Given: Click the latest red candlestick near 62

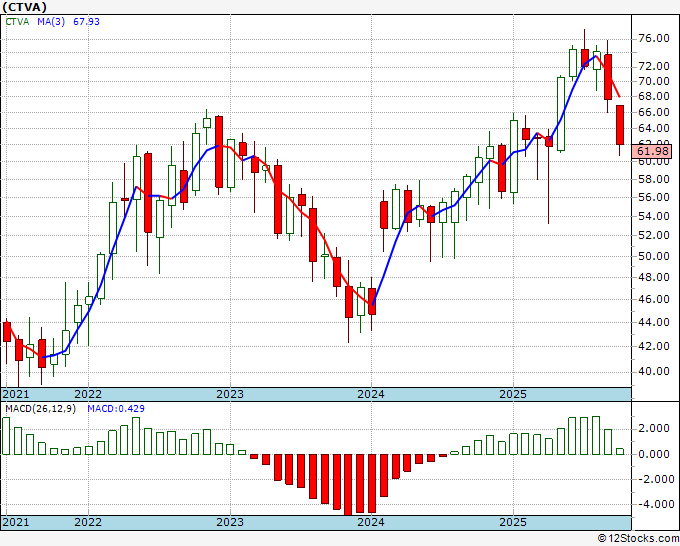Looking at the screenshot, I should tap(620, 125).
